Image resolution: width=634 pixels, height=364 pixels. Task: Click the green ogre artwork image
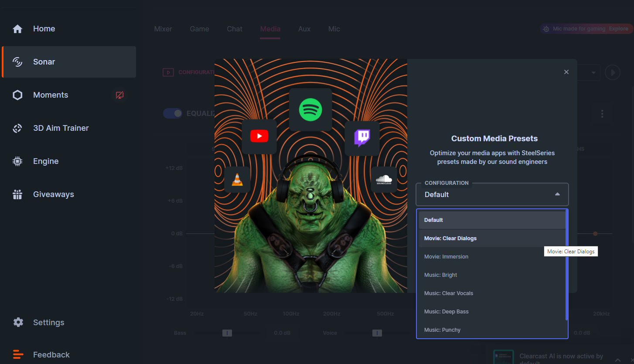(x=311, y=176)
